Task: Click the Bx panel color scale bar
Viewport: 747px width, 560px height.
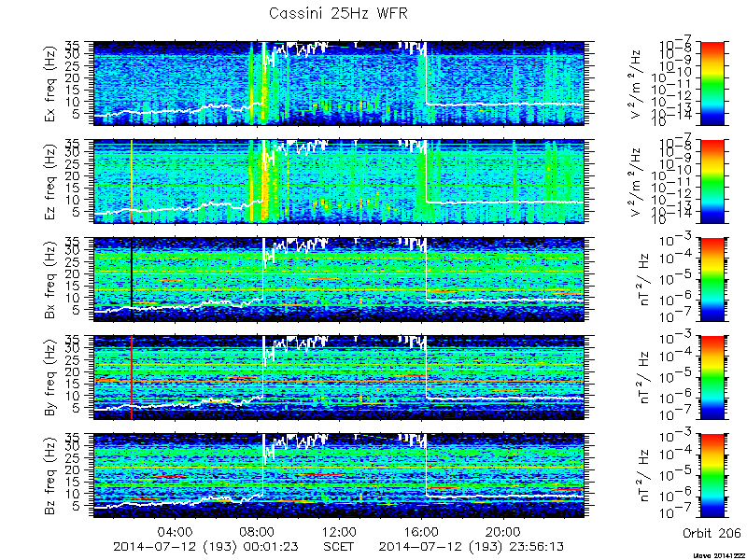Action: 712,280
